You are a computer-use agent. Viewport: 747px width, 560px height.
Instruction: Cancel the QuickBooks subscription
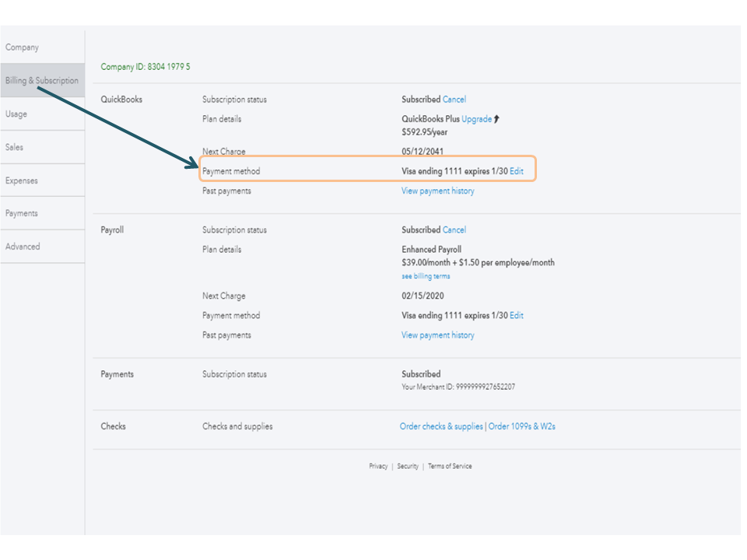coord(454,100)
